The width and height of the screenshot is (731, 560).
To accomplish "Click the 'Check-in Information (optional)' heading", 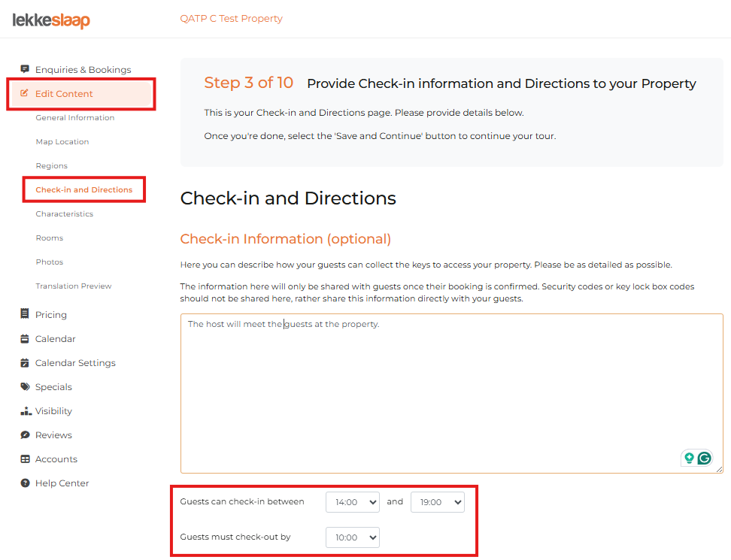I will point(285,239).
